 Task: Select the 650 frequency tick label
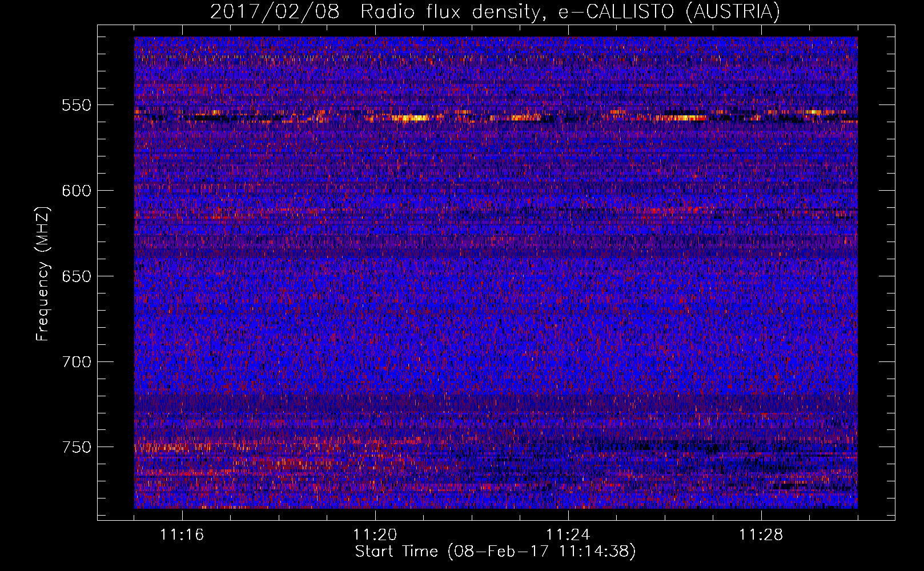click(77, 276)
